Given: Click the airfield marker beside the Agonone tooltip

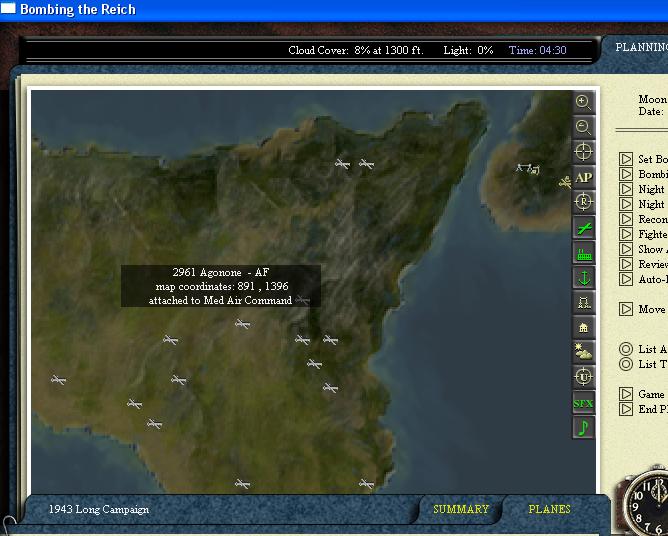Looking at the screenshot, I should pyautogui.click(x=302, y=300).
